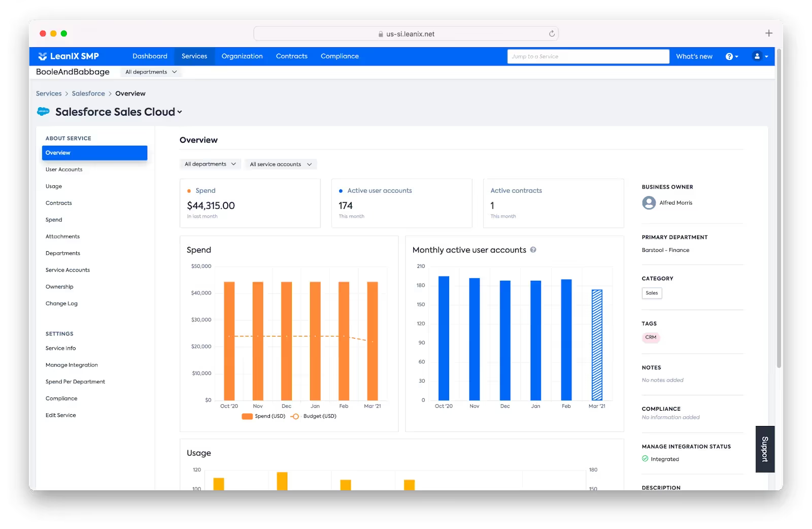Open the Dashboard nav tab

click(150, 56)
